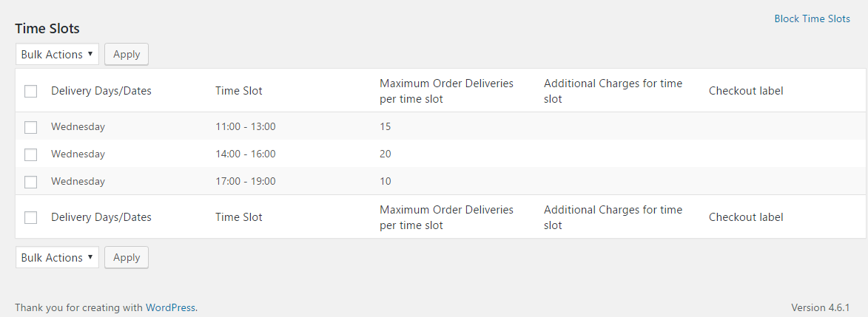The width and height of the screenshot is (868, 317).
Task: Click the 14:00 - 16:00 time slot row
Action: 245,154
